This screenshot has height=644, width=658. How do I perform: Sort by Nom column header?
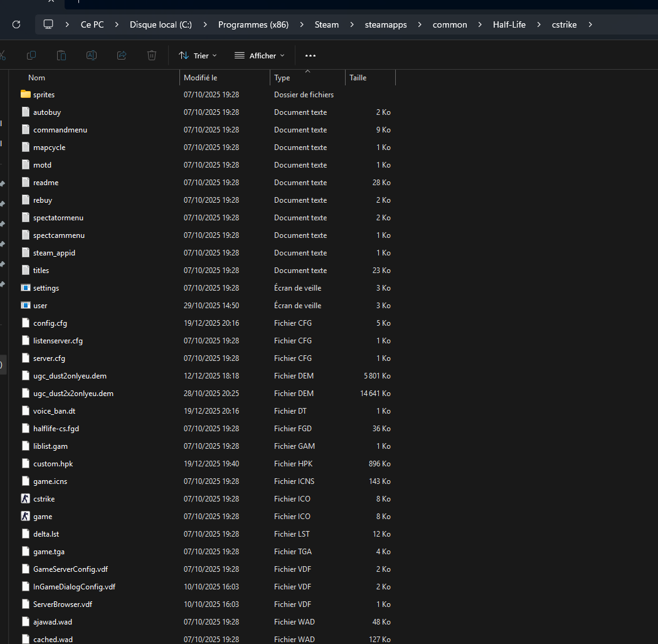(x=36, y=78)
